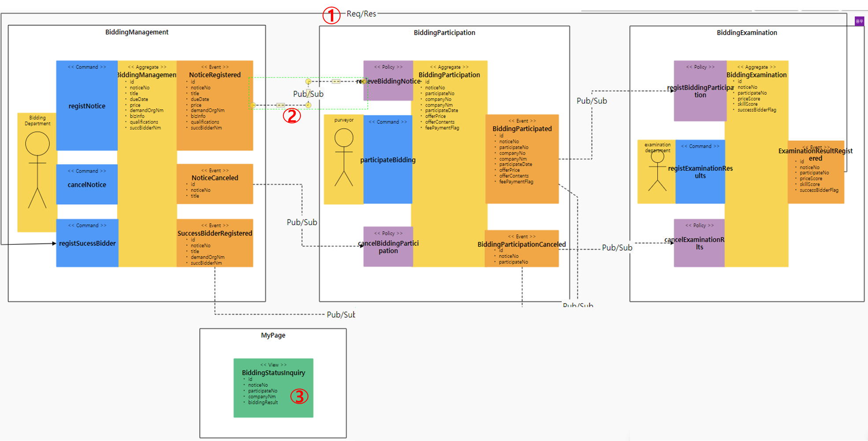
Task: Select the cancelExaminationResults policy sticky
Action: tap(699, 243)
